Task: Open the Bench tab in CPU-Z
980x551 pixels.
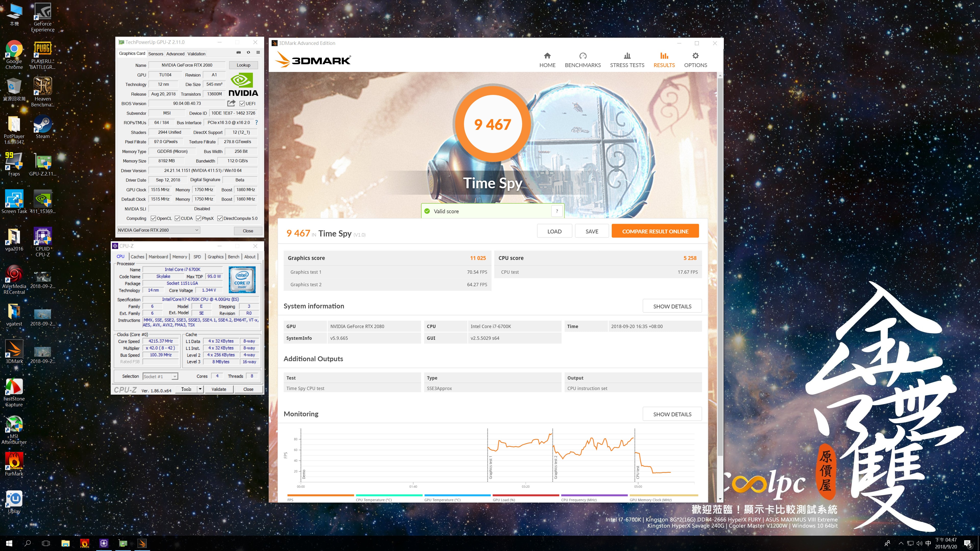Action: (234, 257)
